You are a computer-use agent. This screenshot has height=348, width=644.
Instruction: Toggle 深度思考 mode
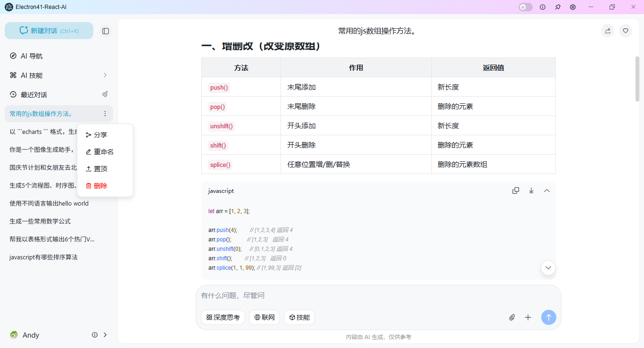223,317
